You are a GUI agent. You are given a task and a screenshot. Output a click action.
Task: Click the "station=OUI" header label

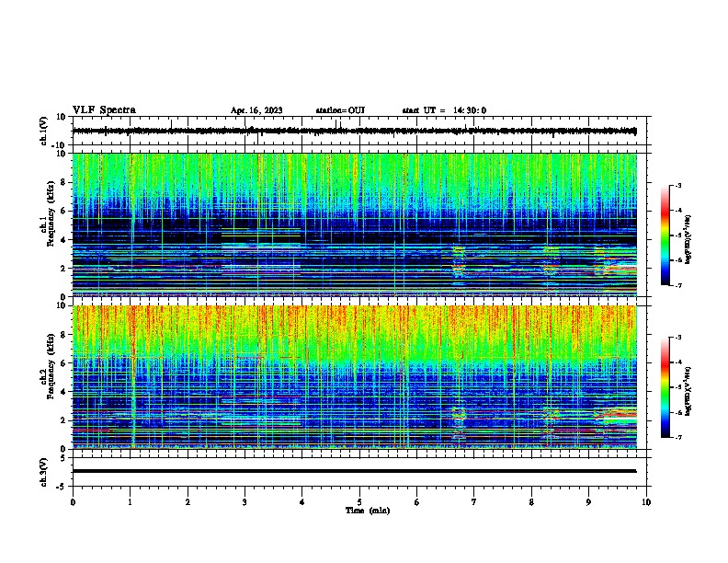pyautogui.click(x=340, y=110)
